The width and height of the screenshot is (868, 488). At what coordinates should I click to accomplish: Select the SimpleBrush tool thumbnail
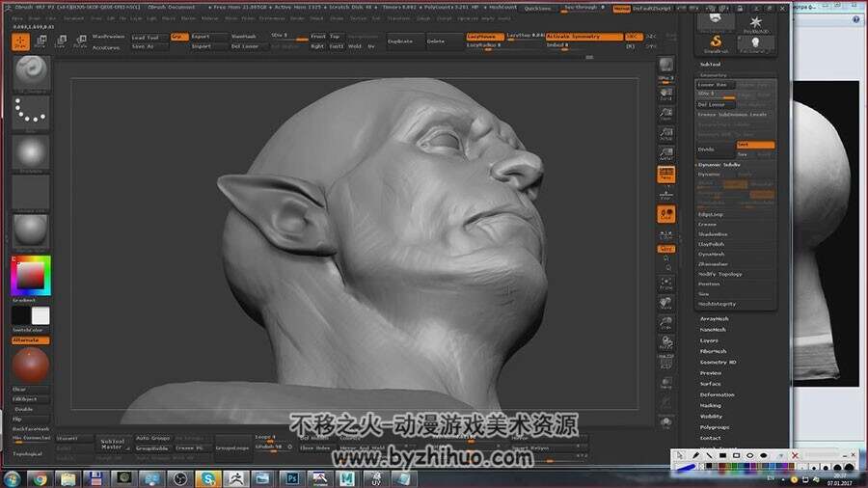pos(716,43)
